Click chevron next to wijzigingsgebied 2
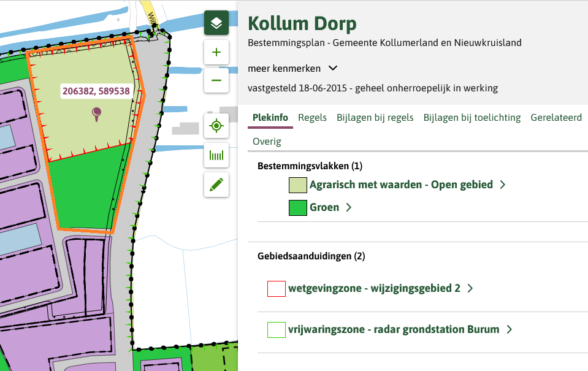This screenshot has height=371, width=588. (x=470, y=288)
